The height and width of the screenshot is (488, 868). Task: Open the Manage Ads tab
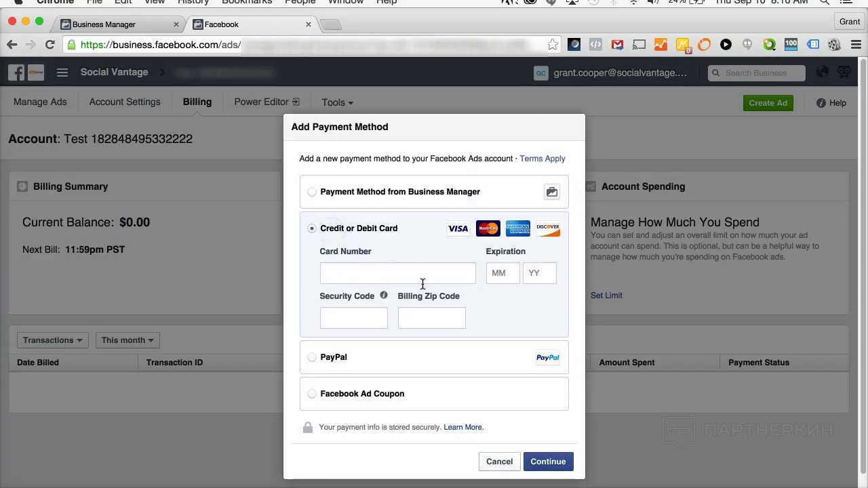(40, 102)
